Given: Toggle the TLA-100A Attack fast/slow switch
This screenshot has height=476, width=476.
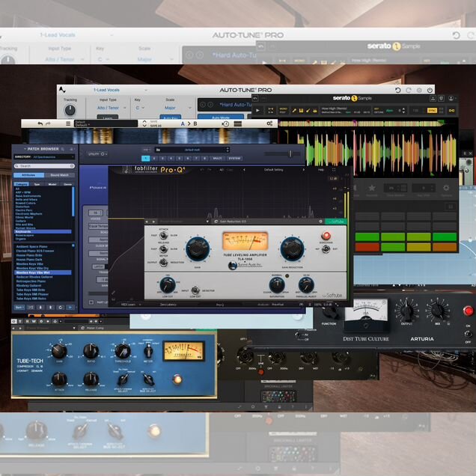Looking at the screenshot, I should click(163, 235).
